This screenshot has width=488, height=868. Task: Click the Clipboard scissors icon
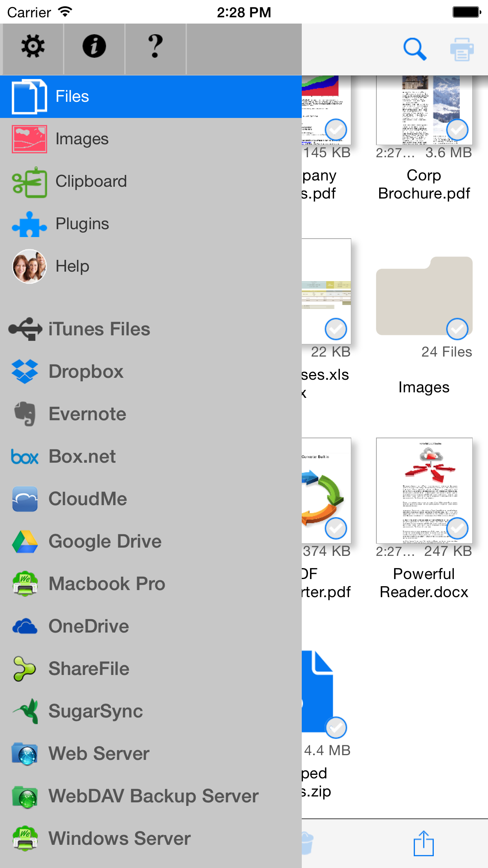29,182
